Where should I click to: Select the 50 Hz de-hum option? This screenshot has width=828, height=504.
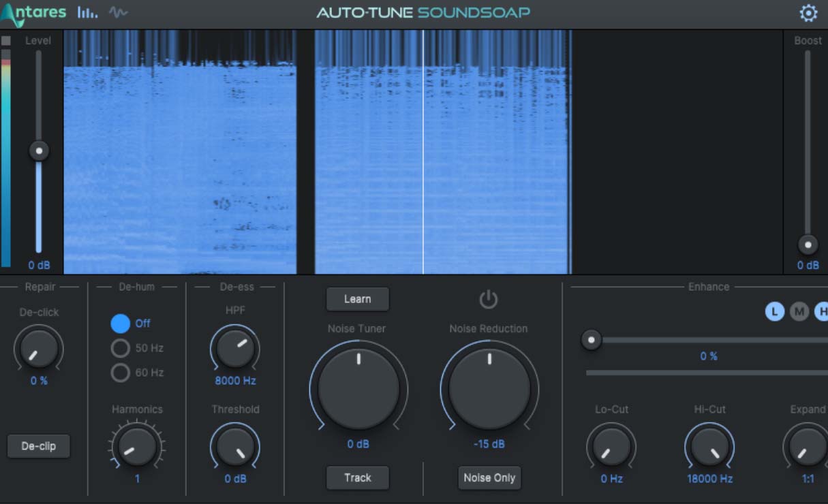[121, 348]
